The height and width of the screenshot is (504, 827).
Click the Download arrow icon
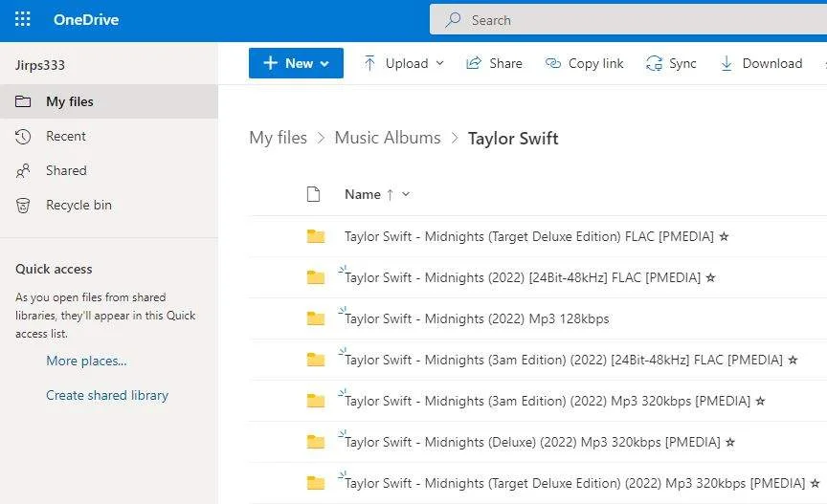pos(726,63)
